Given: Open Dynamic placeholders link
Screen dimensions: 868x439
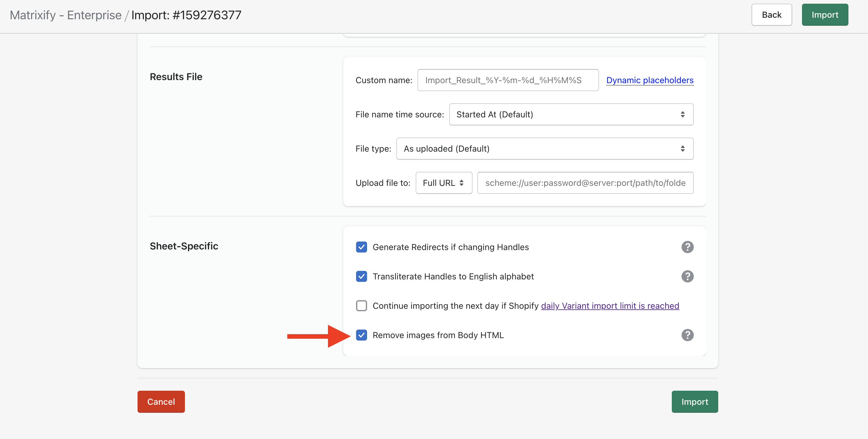Looking at the screenshot, I should (x=650, y=80).
